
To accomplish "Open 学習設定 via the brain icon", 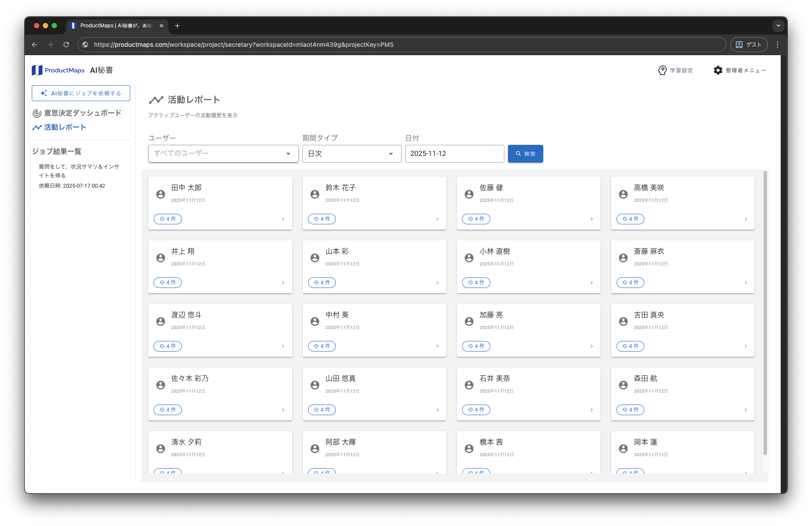I will tap(662, 70).
